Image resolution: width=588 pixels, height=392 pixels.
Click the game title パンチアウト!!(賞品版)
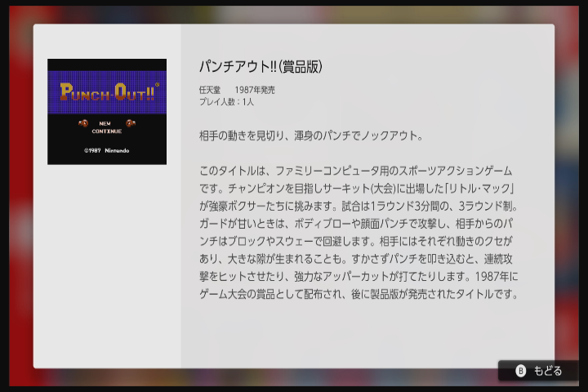(261, 66)
